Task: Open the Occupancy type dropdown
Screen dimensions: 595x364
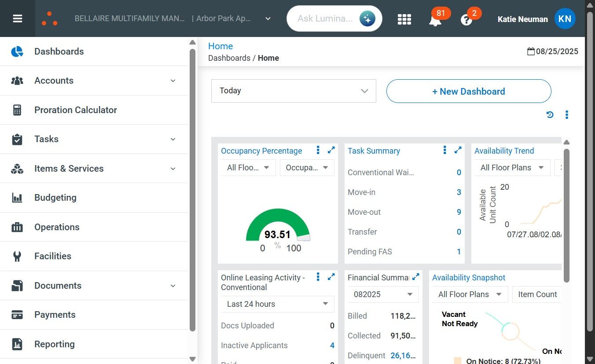Action: tap(307, 168)
